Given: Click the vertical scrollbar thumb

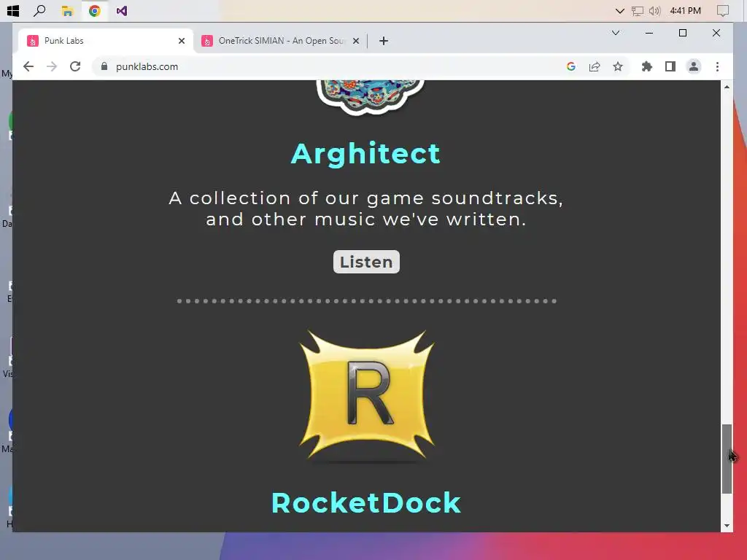Looking at the screenshot, I should click(x=727, y=459).
